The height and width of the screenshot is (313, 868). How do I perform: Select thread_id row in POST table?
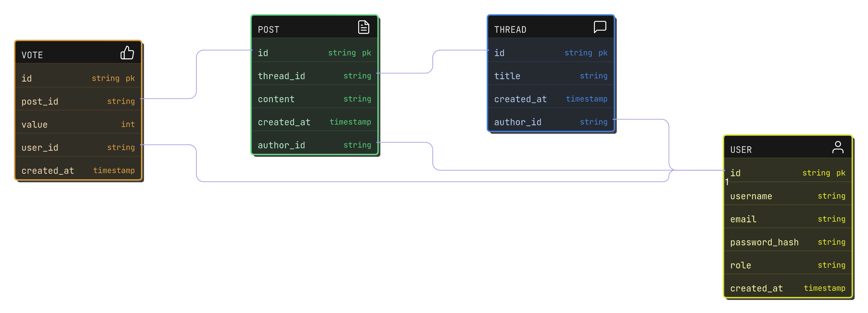314,76
